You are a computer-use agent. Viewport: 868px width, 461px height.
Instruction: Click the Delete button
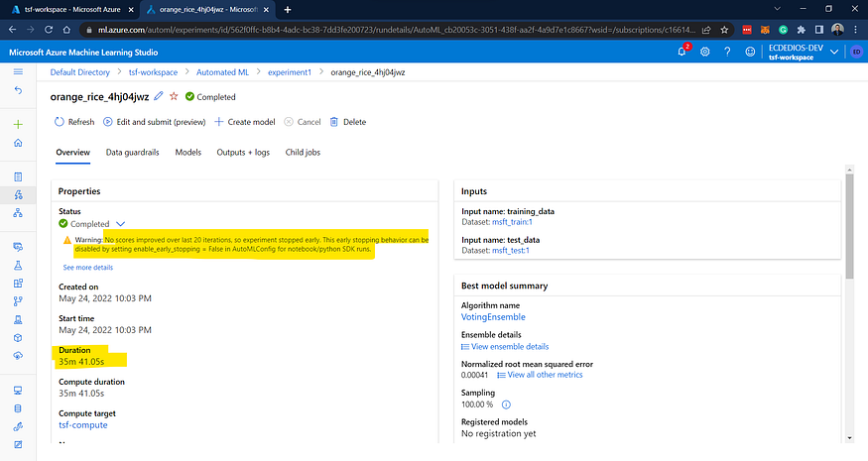pos(347,122)
